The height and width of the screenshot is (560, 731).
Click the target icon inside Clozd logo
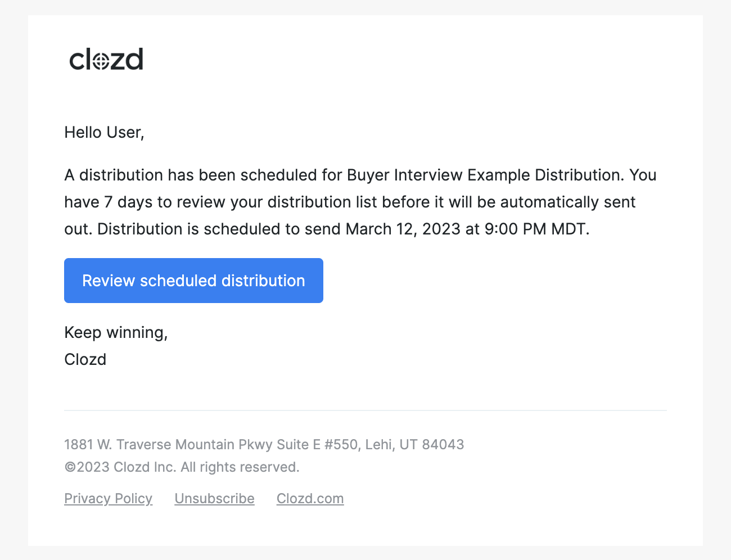(x=100, y=61)
